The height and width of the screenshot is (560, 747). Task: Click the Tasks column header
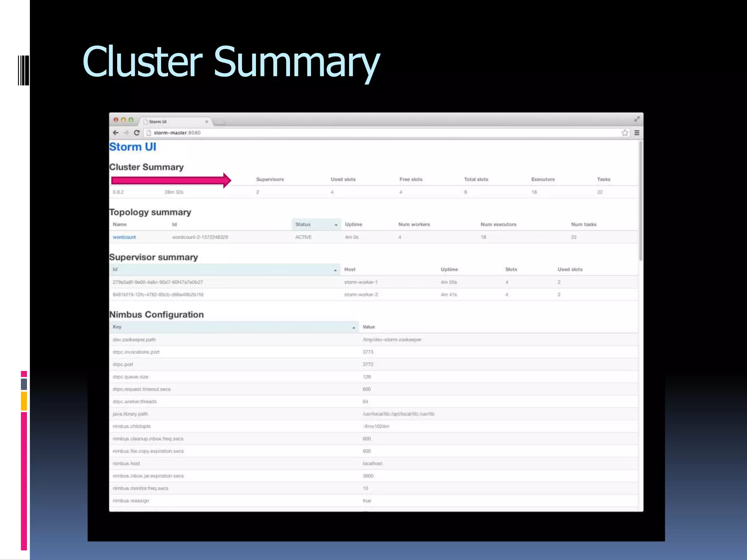click(604, 179)
